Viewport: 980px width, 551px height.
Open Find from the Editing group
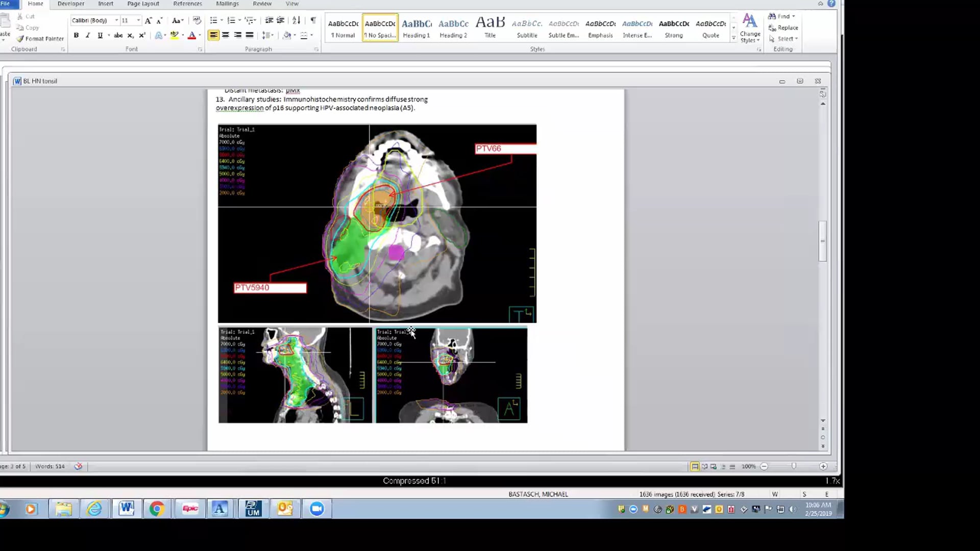[x=781, y=16]
